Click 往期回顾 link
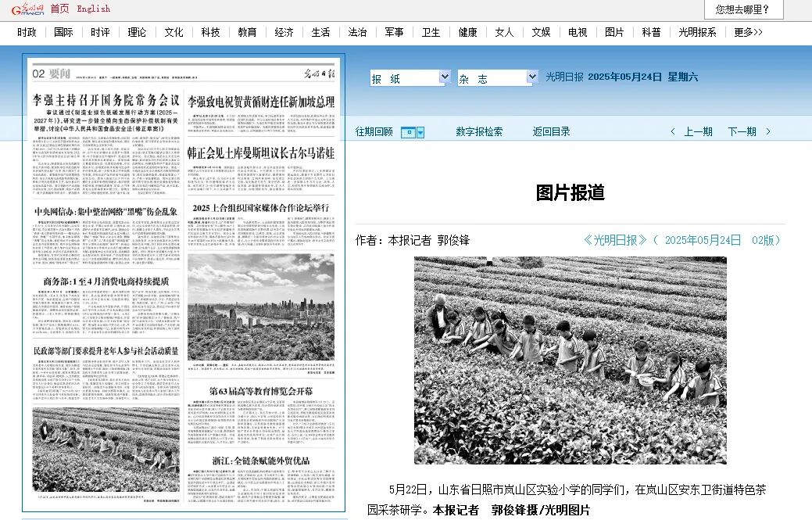Screen dimensions: 812x520 [x=374, y=131]
